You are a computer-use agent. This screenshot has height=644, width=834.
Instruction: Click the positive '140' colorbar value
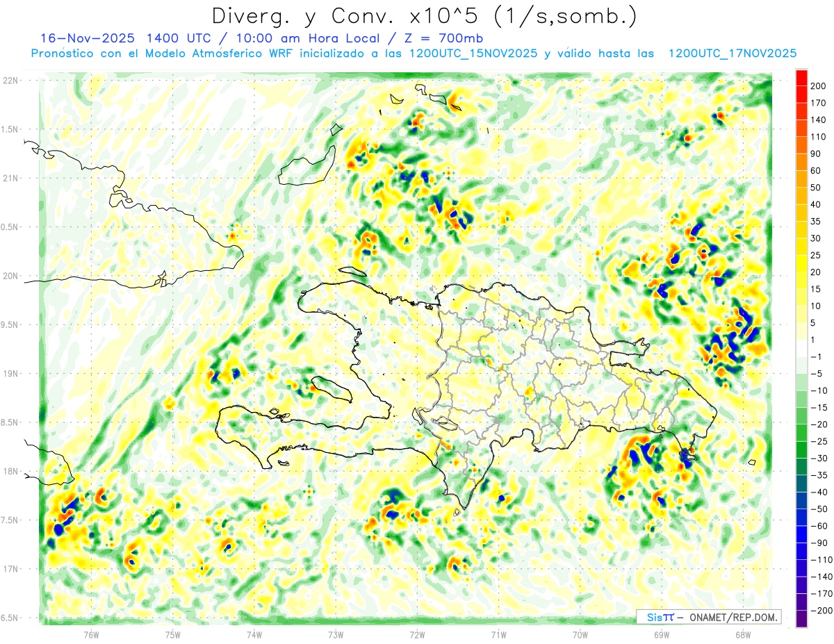tap(819, 120)
